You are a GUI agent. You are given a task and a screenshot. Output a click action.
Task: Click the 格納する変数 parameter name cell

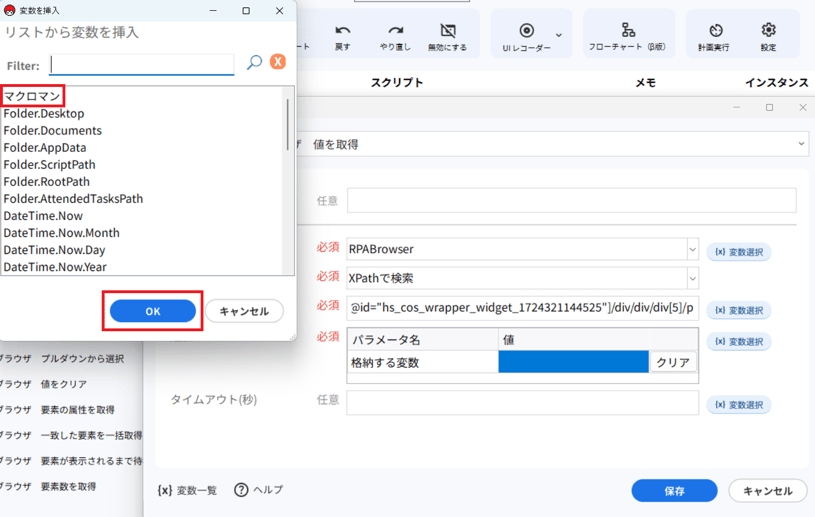(x=423, y=362)
